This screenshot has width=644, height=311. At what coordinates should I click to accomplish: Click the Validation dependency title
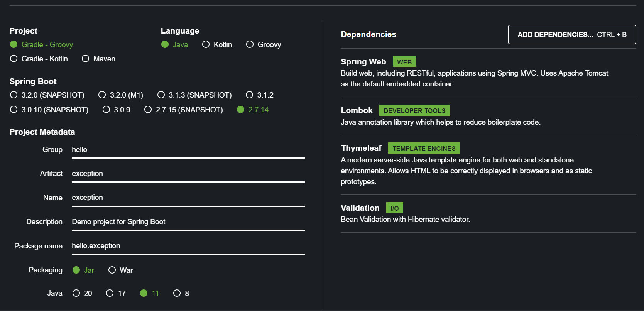pyautogui.click(x=360, y=208)
